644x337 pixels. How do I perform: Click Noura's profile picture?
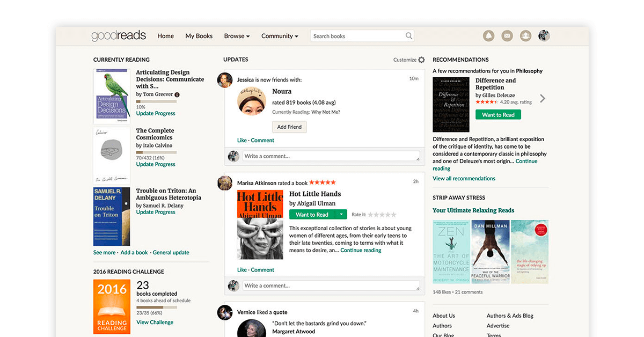click(252, 101)
